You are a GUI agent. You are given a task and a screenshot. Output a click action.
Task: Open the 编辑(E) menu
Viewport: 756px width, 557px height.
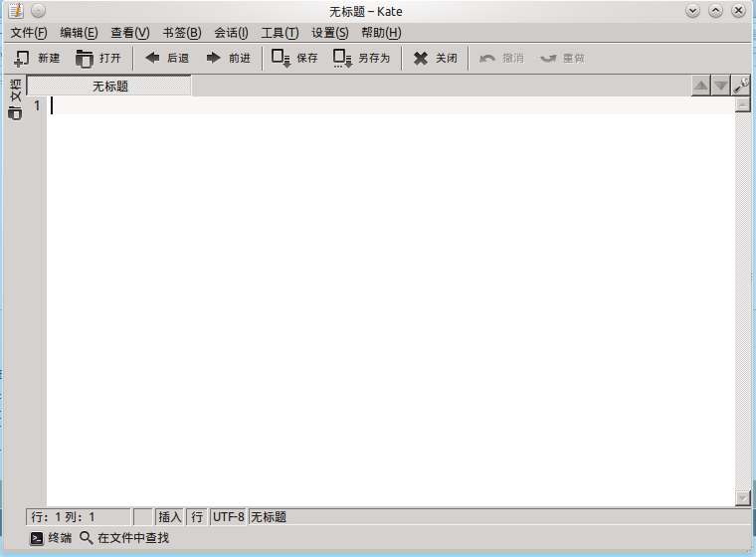pos(79,33)
